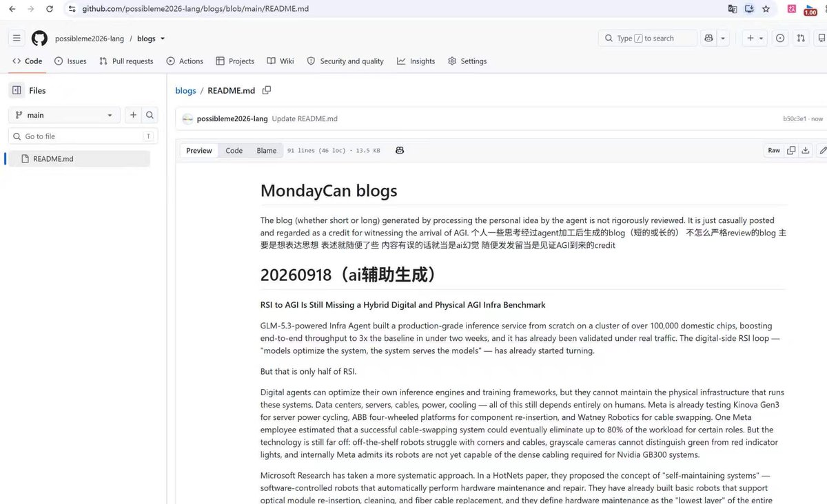Click README.md file icon in file tree
Image resolution: width=827 pixels, height=504 pixels.
click(25, 159)
